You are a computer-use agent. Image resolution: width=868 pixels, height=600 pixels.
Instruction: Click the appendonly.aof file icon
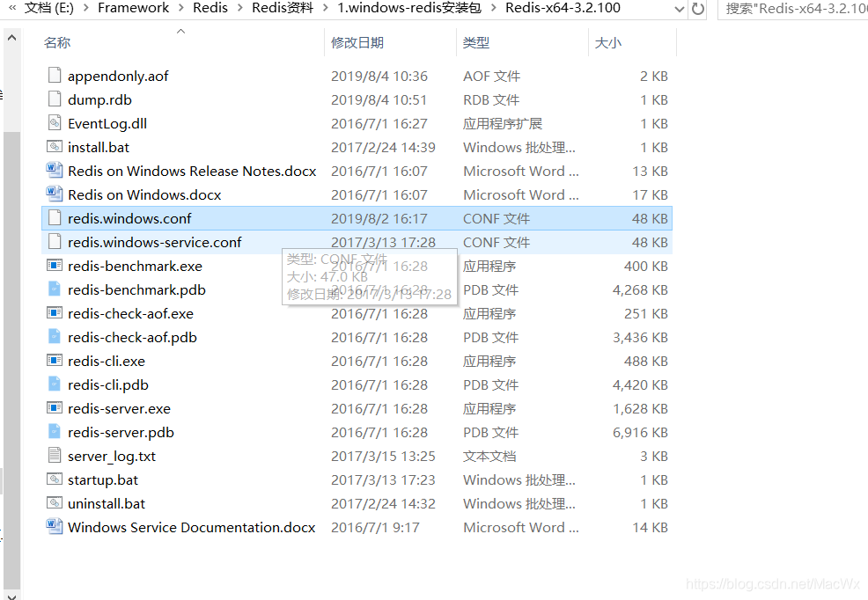tap(55, 76)
